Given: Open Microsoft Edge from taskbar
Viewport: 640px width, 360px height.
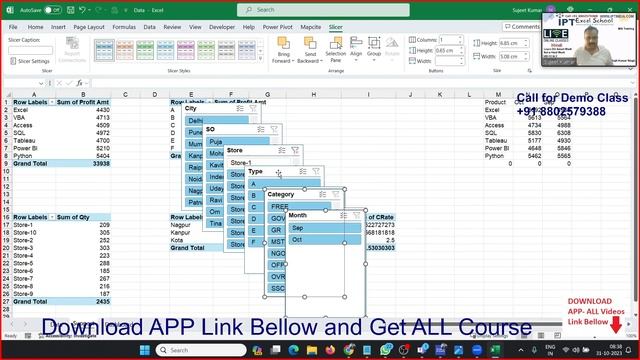Looking at the screenshot, I should [x=293, y=350].
